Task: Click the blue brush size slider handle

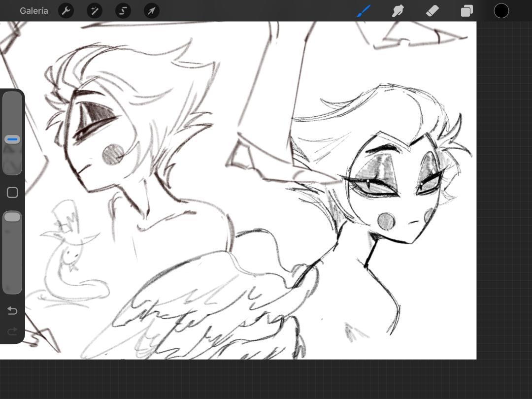Action: [x=12, y=140]
